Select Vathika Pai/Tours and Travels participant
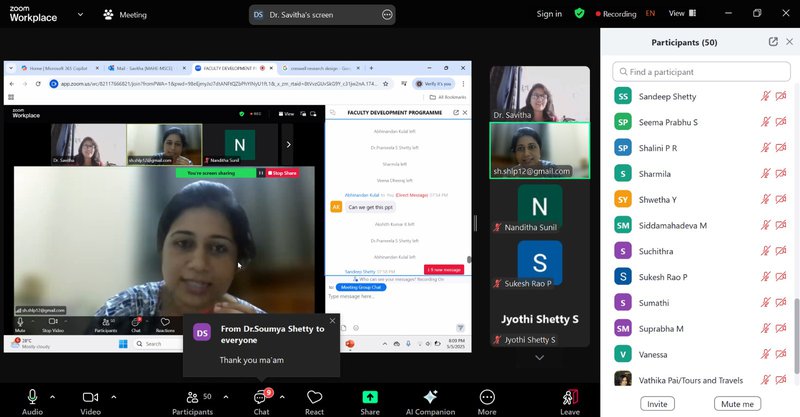This screenshot has height=417, width=800. tap(702, 380)
